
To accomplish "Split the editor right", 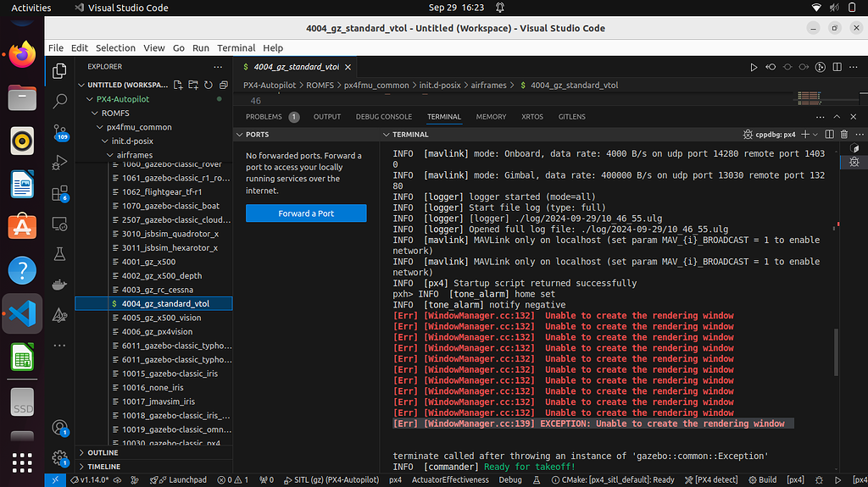I will click(x=837, y=67).
